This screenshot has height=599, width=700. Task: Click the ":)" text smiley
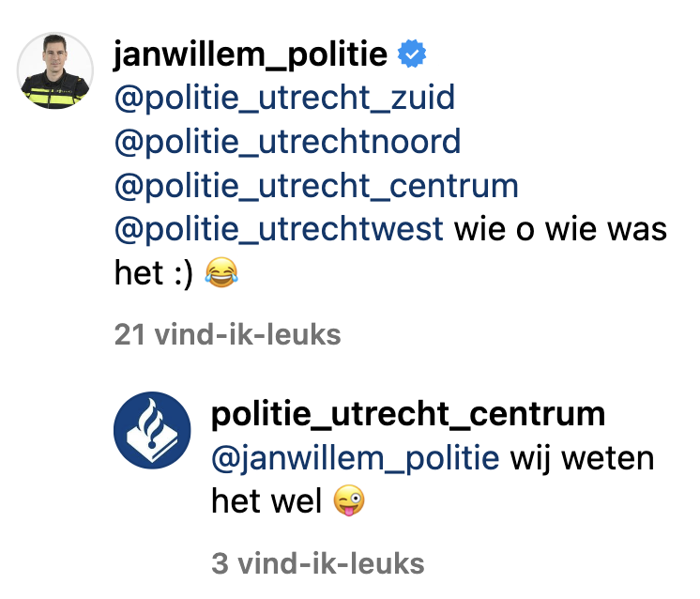[x=181, y=272]
